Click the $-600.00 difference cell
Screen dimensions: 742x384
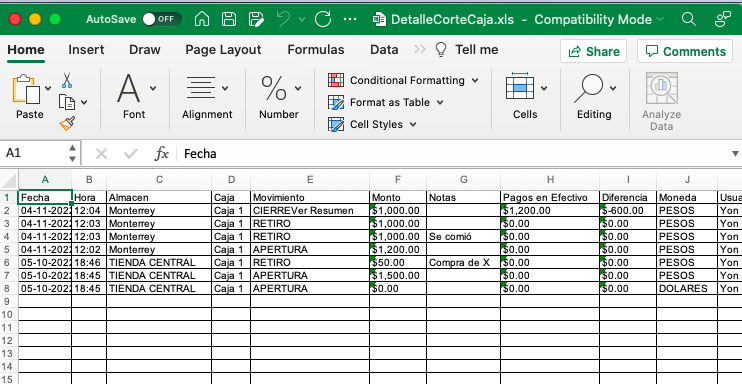[628, 211]
